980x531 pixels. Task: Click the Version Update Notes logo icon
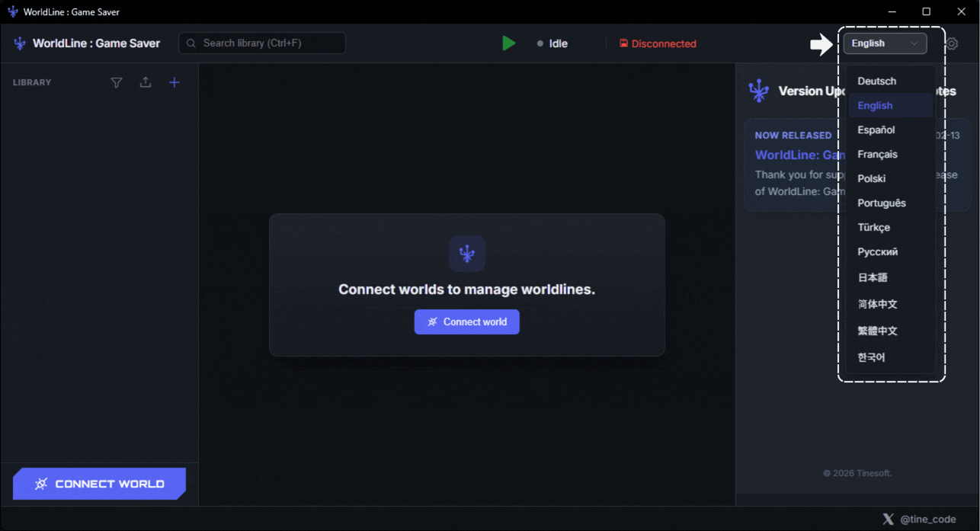click(758, 91)
